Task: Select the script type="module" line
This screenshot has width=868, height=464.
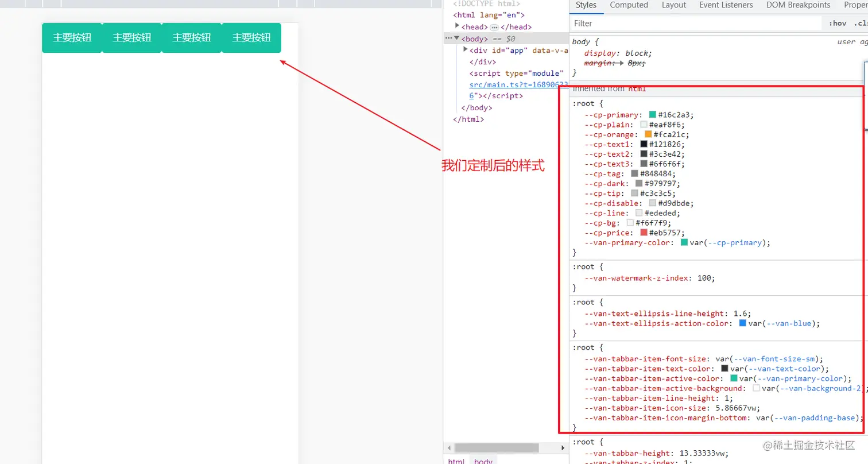Action: [x=516, y=74]
